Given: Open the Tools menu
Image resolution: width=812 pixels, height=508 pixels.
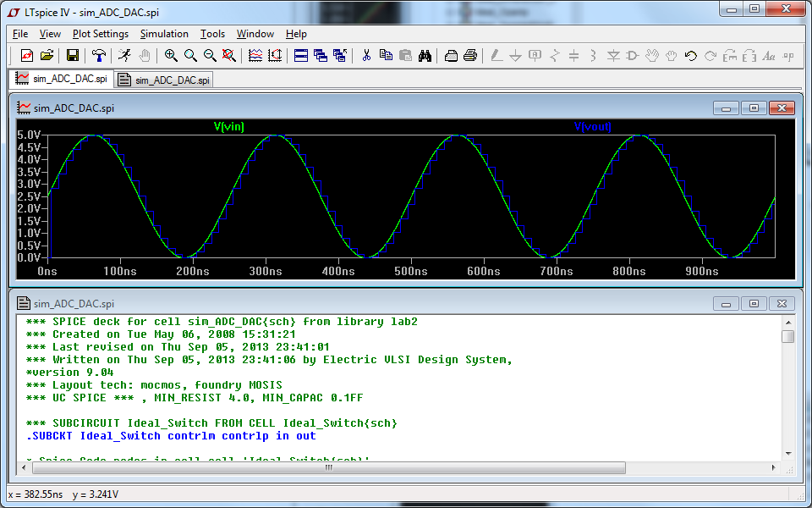Looking at the screenshot, I should click(212, 34).
